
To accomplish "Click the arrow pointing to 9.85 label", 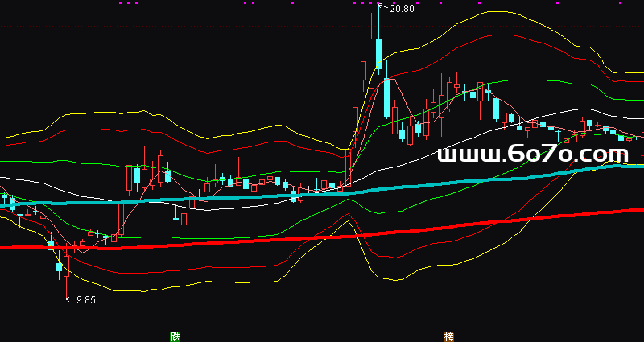I will pyautogui.click(x=69, y=299).
